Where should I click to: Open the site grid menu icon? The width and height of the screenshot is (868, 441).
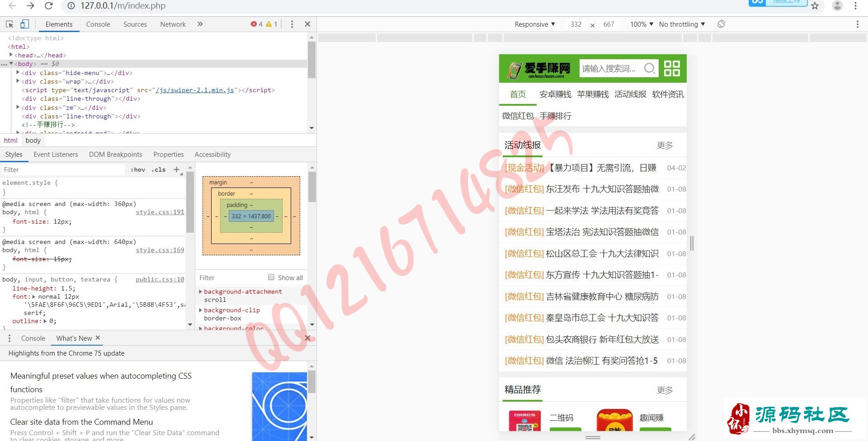(672, 68)
